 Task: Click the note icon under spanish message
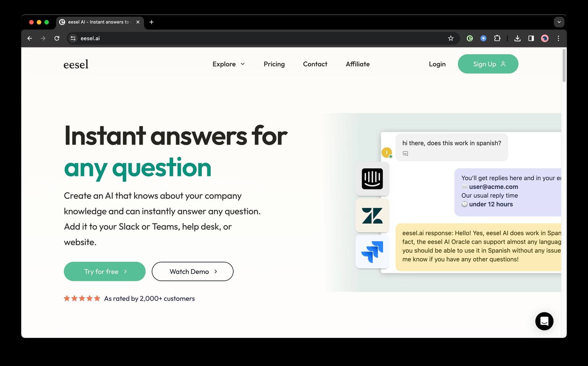pos(405,153)
